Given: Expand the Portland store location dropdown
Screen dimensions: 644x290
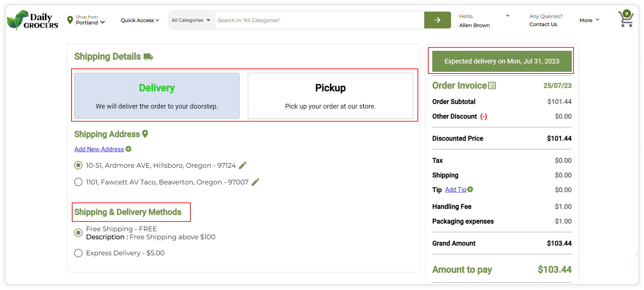Looking at the screenshot, I should pyautogui.click(x=91, y=22).
